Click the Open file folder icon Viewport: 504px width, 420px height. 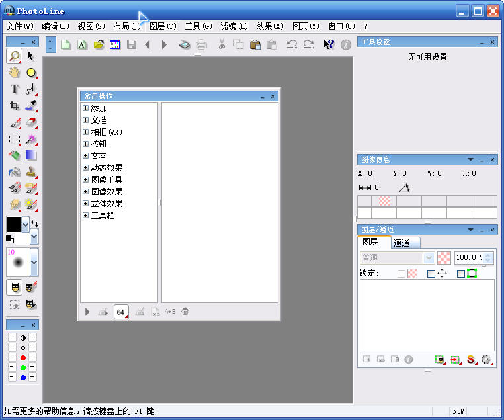click(x=99, y=45)
